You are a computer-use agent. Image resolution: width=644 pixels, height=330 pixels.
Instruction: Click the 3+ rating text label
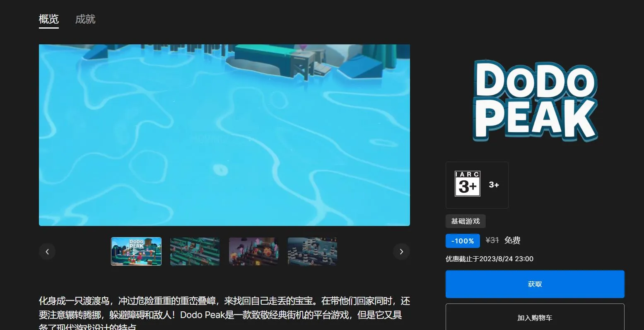click(494, 185)
